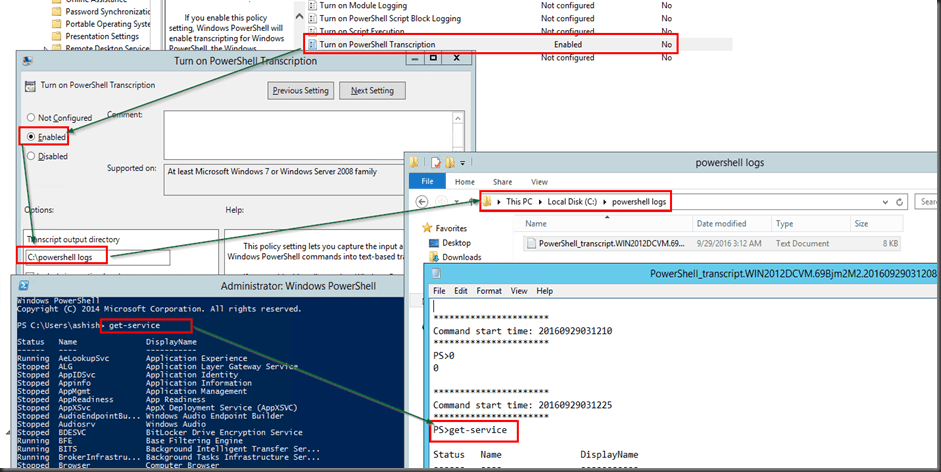Click the Turn on Module Logging policy icon
The height and width of the screenshot is (472, 941).
(312, 5)
